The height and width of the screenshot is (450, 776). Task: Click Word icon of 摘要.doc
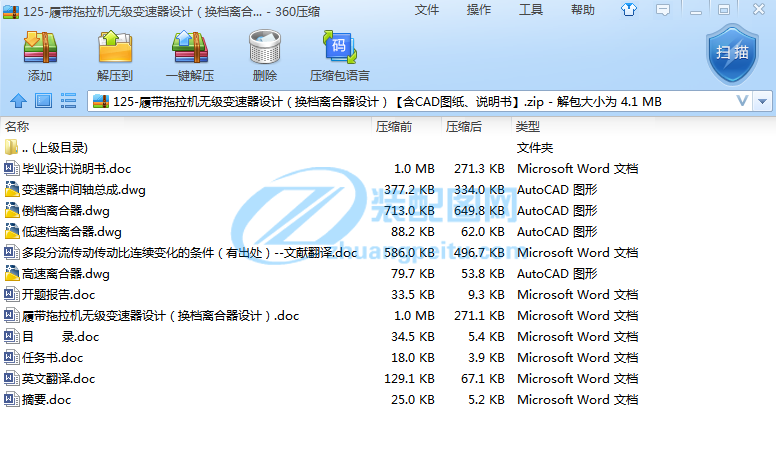click(11, 400)
